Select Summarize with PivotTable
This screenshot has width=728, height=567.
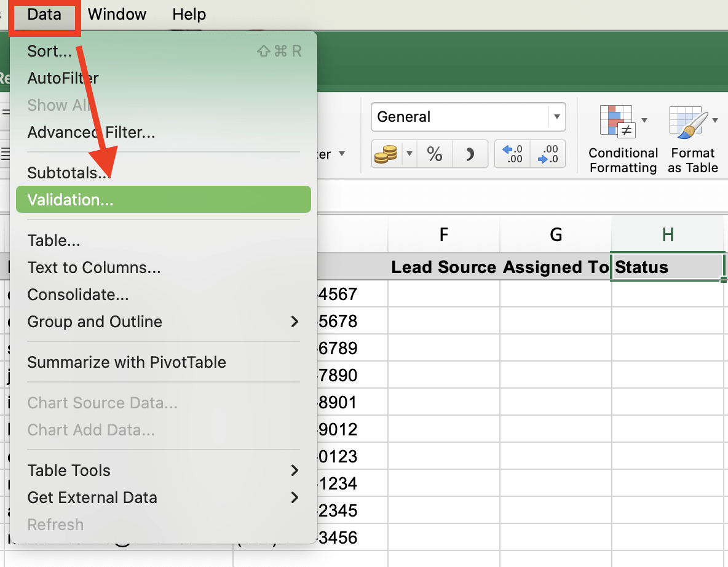click(x=164, y=362)
